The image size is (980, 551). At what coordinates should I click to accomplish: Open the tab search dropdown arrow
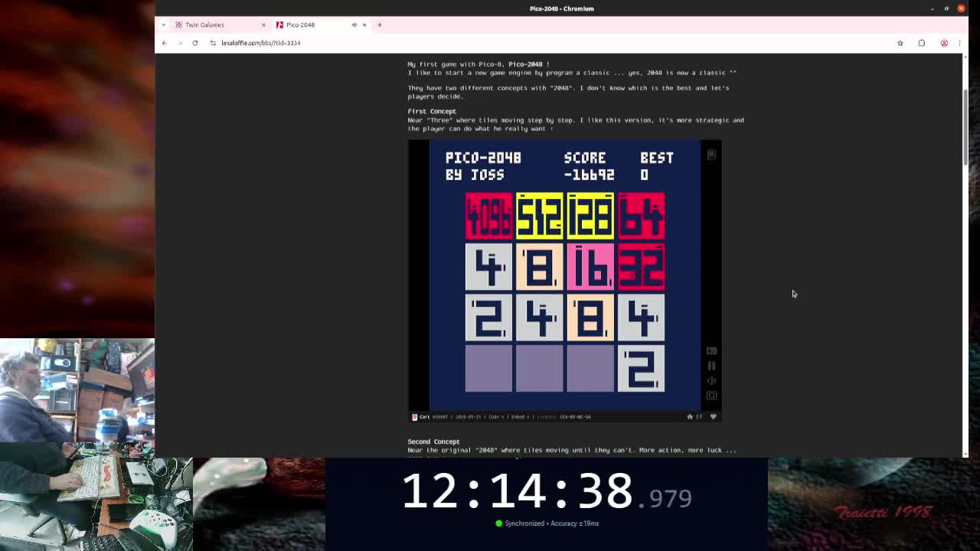tap(163, 24)
